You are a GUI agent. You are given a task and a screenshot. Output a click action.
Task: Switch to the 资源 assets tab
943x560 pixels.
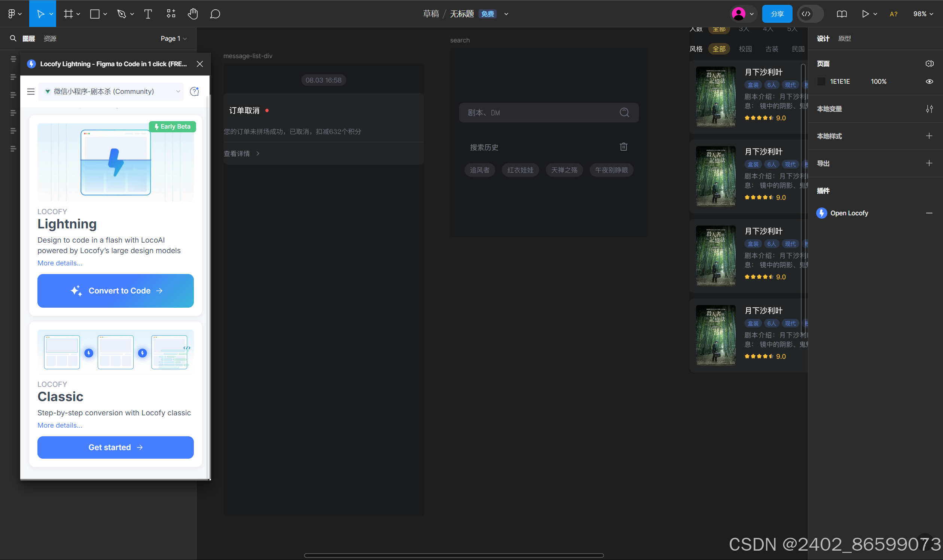50,39
